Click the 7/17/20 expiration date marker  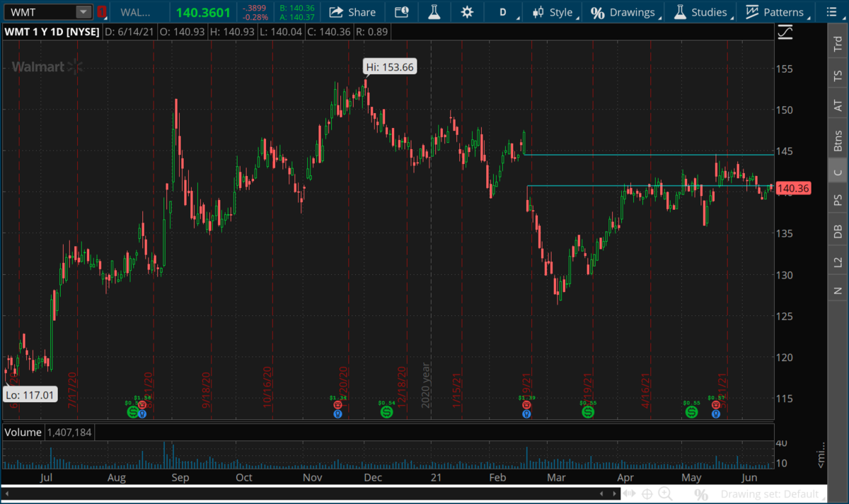pos(71,390)
